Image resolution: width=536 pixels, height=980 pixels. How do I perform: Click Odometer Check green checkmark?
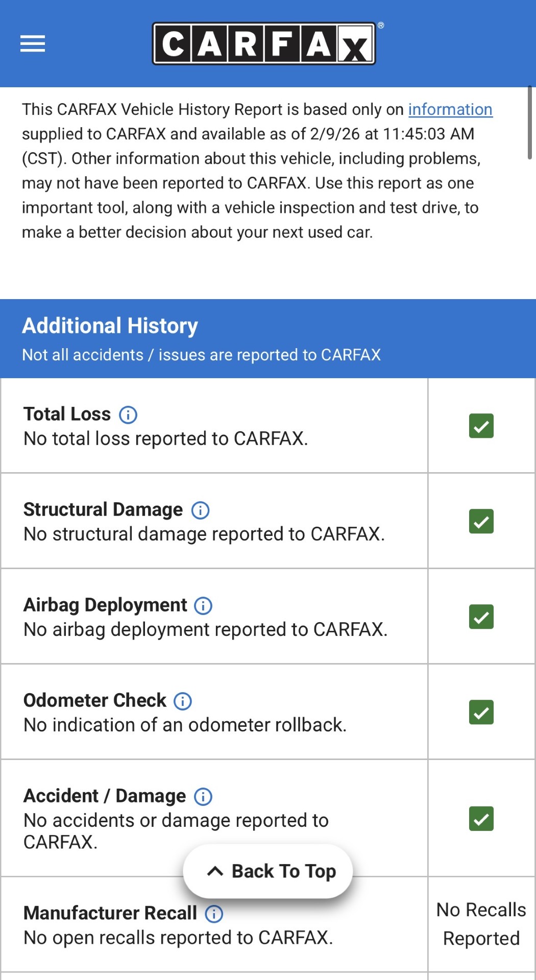tap(481, 712)
